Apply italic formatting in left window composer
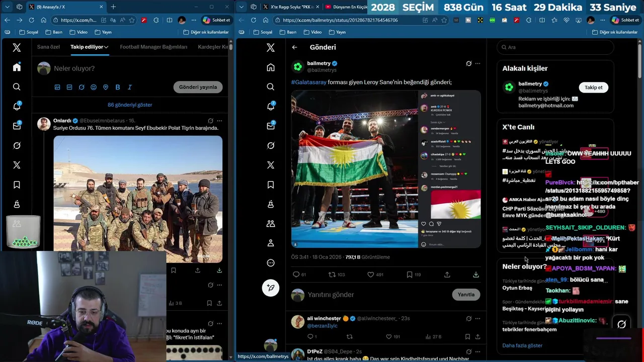 [130, 87]
